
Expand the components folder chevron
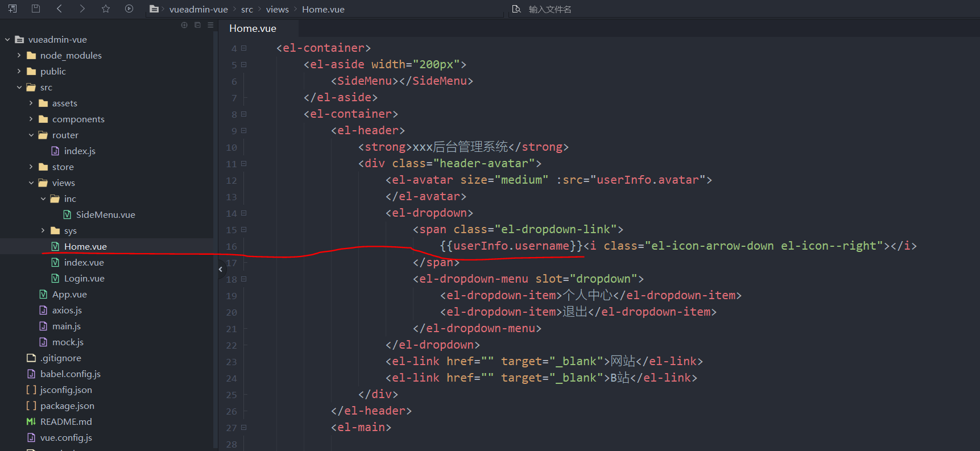[x=31, y=119]
